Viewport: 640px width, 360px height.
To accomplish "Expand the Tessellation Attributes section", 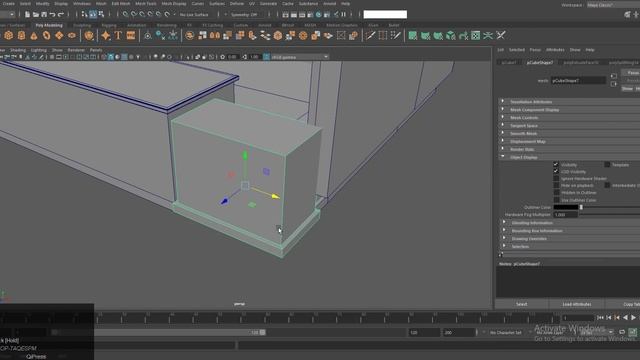I will [569, 102].
